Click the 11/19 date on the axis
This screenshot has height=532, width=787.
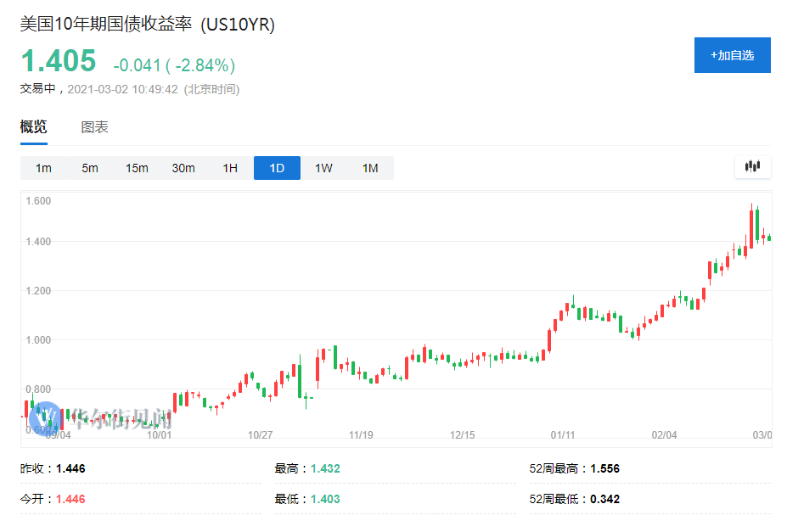click(361, 435)
